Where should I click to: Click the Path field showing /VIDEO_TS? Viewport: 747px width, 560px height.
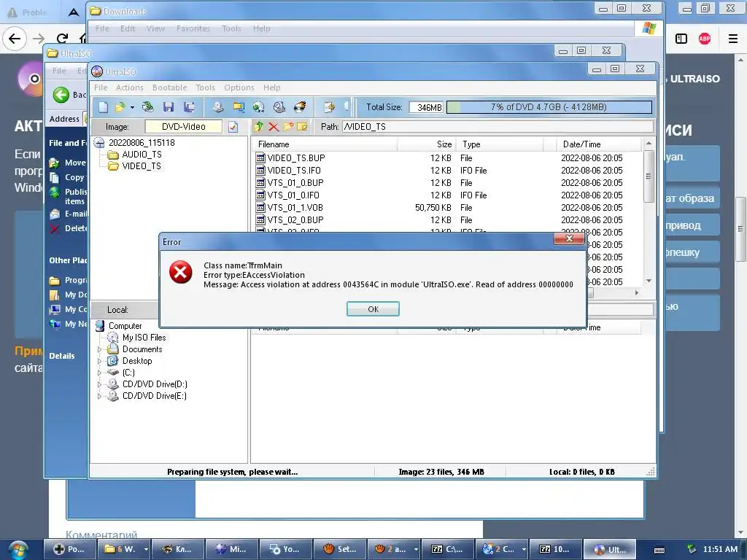(x=498, y=127)
